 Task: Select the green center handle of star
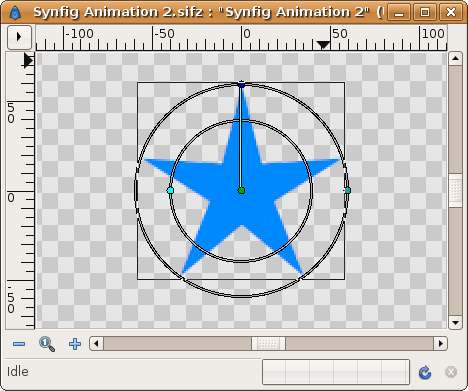[x=242, y=190]
